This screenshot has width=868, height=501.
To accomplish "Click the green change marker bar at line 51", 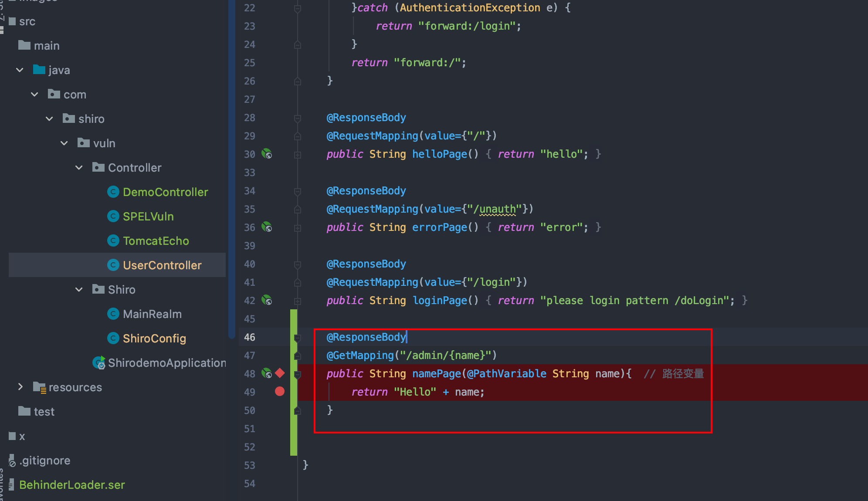I will (x=294, y=429).
